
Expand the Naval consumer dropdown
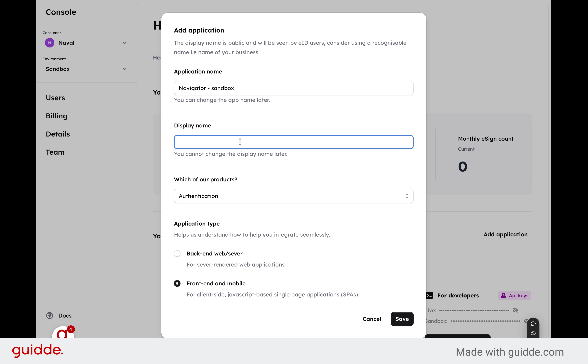point(125,43)
